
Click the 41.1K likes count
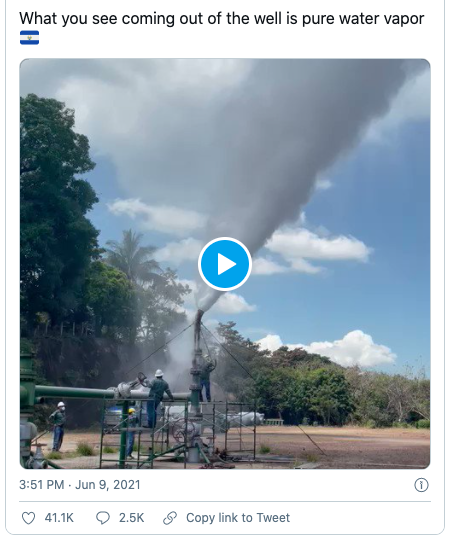(x=59, y=518)
